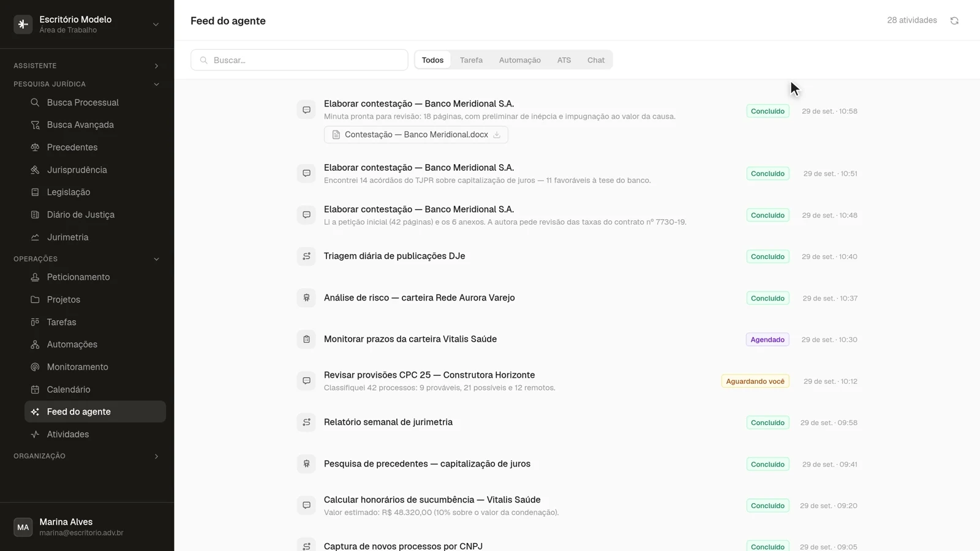Open Revisar provisões CPC 25 — Construtora Horizonte
The height and width of the screenshot is (551, 980).
click(x=429, y=375)
